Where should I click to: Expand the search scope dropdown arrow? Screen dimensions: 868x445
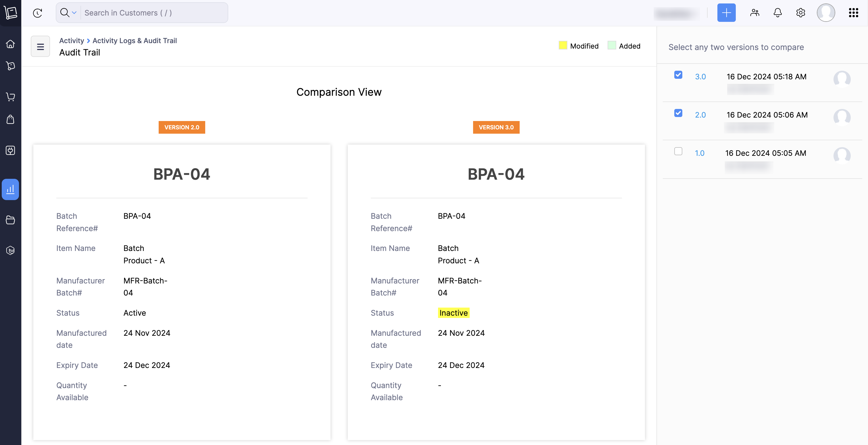(x=74, y=13)
